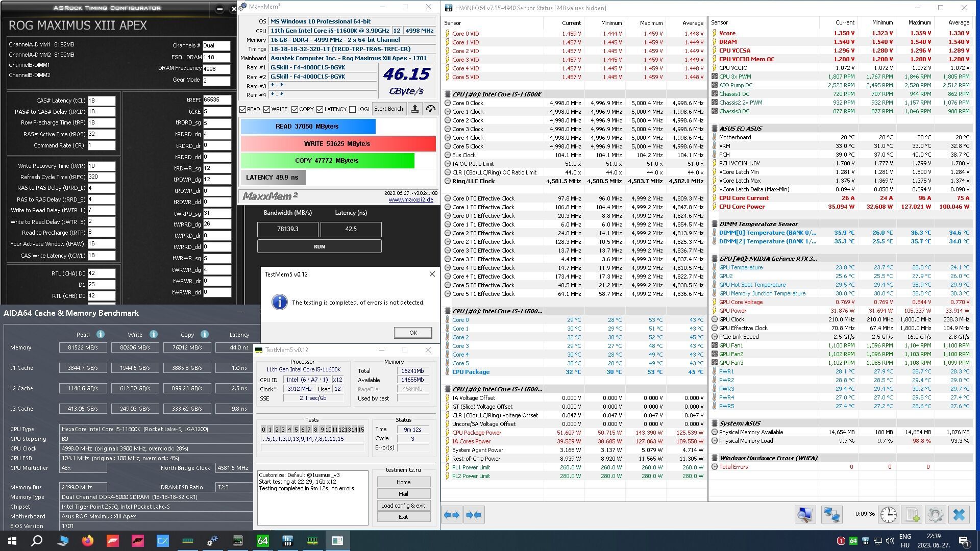
Task: Uncheck the LATENCY checkbox in MaxxMem
Action: 320,109
